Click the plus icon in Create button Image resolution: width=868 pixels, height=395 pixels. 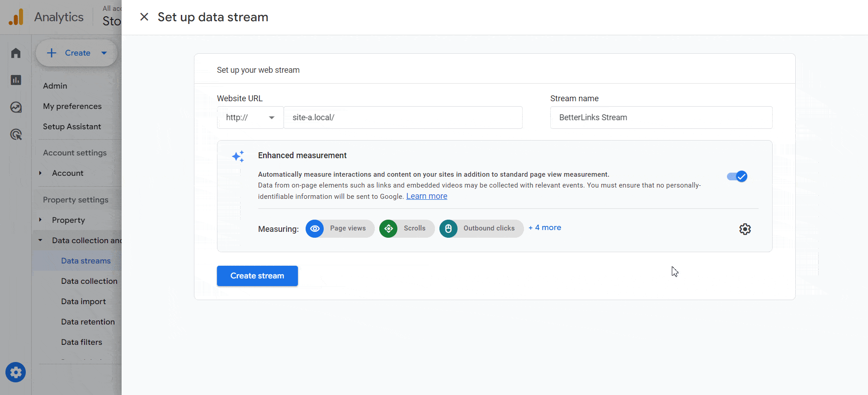(52, 53)
